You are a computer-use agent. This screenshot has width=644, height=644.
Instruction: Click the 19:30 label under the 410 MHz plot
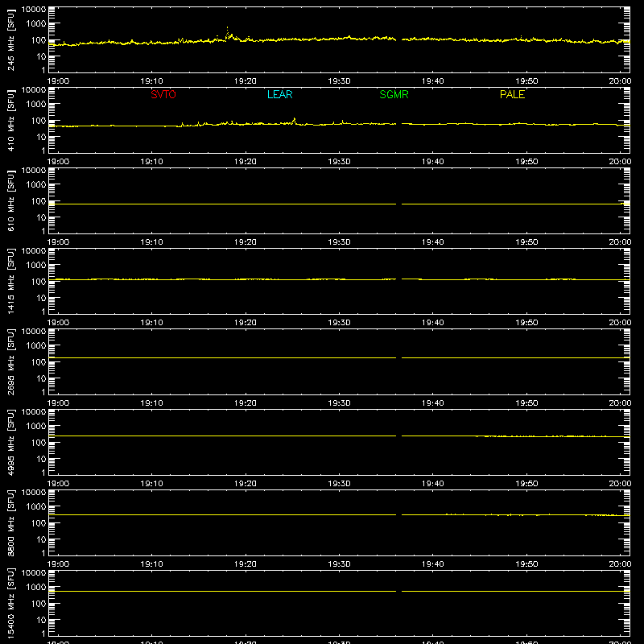[339, 162]
